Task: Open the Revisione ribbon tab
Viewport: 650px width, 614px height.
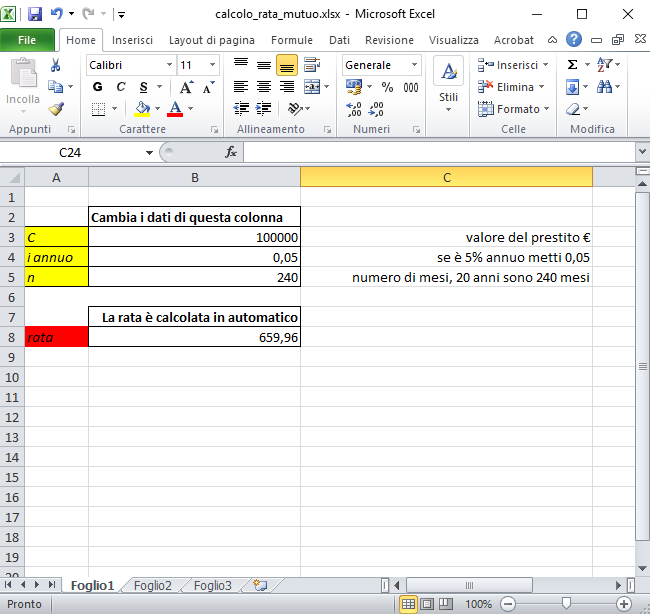Action: point(389,40)
